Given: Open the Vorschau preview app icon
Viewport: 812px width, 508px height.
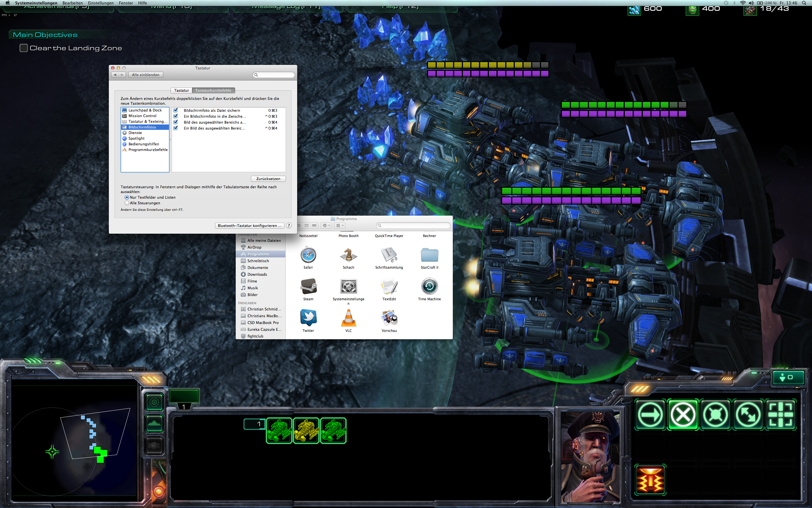Looking at the screenshot, I should click(x=389, y=318).
